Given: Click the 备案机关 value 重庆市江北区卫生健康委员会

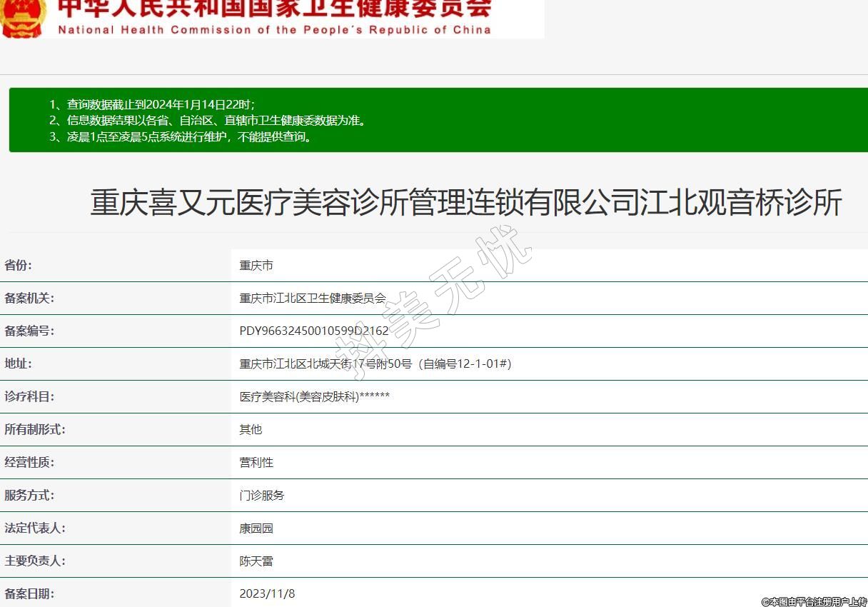Looking at the screenshot, I should tap(313, 299).
